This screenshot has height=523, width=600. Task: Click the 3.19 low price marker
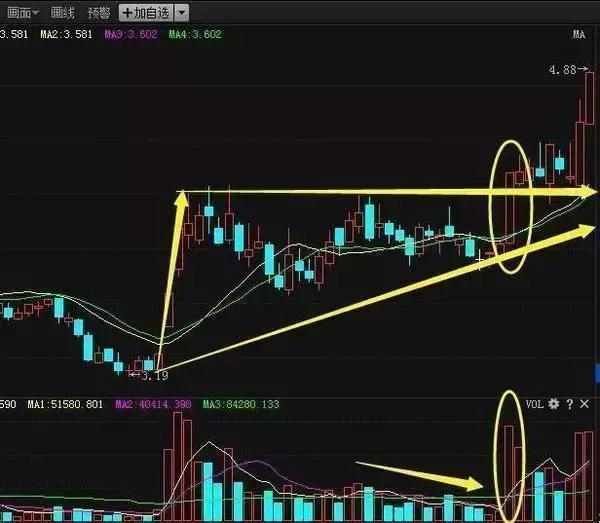[x=149, y=375]
